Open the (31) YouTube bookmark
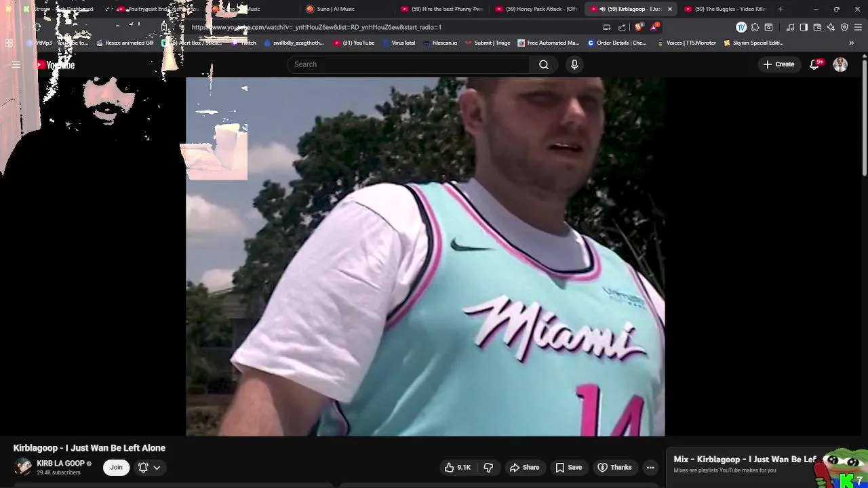This screenshot has width=868, height=488. [353, 43]
